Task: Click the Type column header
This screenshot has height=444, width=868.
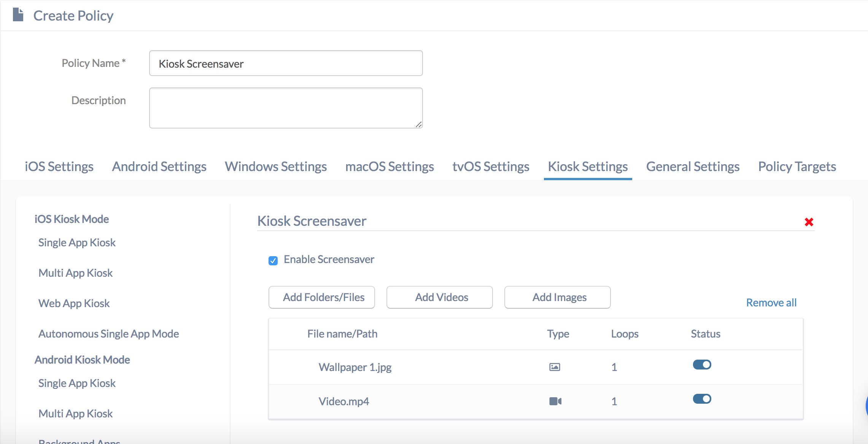Action: click(558, 334)
